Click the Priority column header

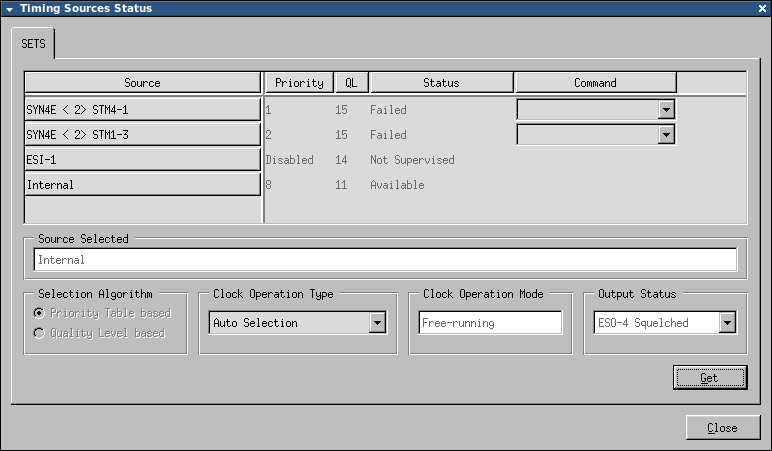pyautogui.click(x=298, y=83)
